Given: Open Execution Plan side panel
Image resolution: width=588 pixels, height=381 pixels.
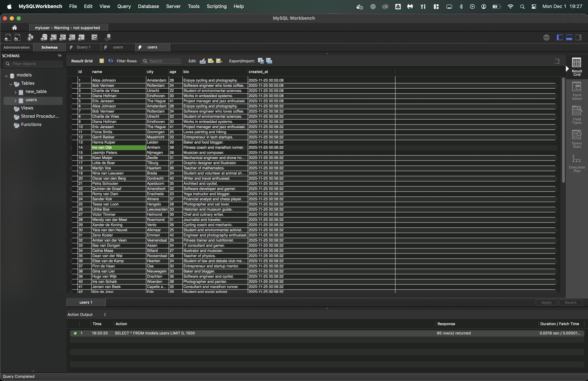Looking at the screenshot, I should pyautogui.click(x=577, y=163).
